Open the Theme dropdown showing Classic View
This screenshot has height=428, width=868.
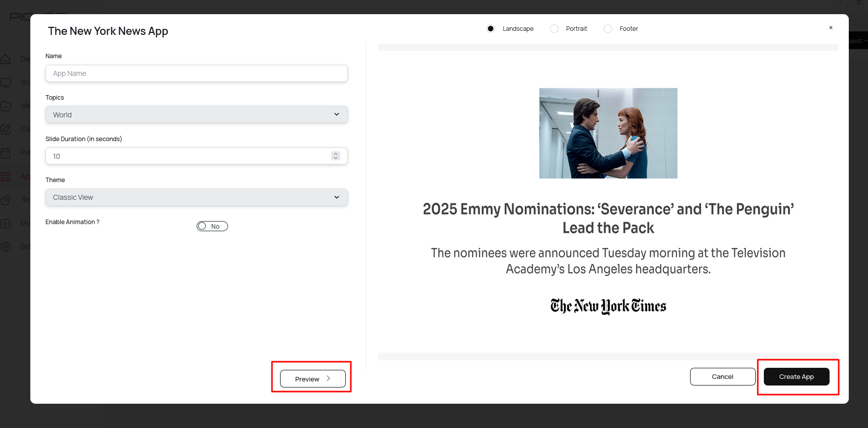coord(196,197)
